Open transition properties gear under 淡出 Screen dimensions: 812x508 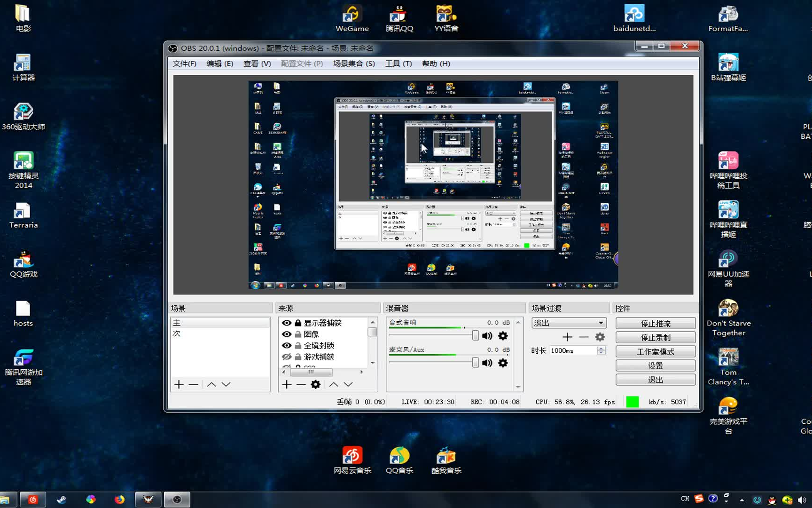[x=600, y=337]
